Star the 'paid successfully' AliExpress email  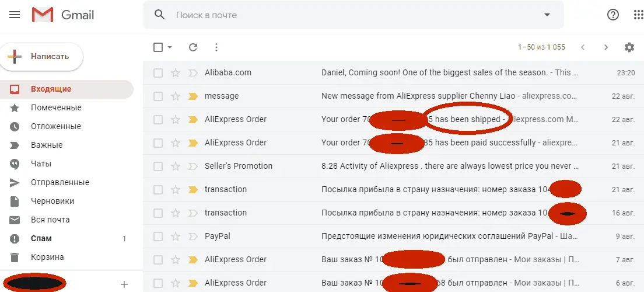pos(176,143)
